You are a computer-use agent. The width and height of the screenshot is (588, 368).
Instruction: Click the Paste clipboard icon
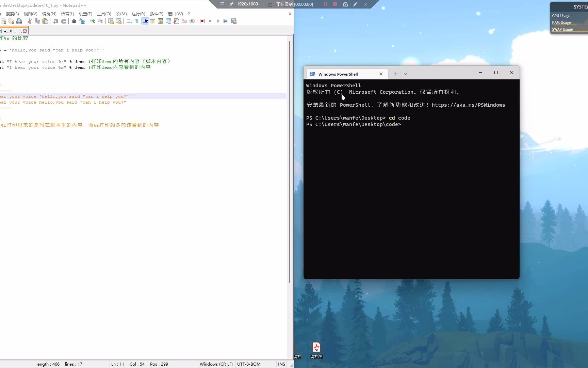pyautogui.click(x=45, y=21)
